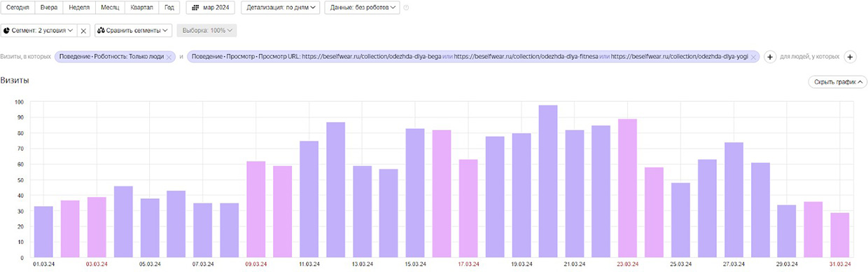Click the pink bar for 31.03.24
Viewport: 868px width, 272px height.
(x=841, y=235)
